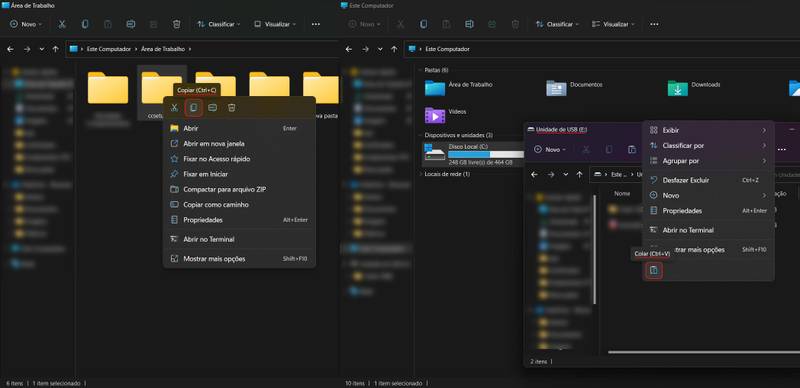This screenshot has height=388, width=800.
Task: Open the Área de Trabalho folder in Este Computador
Action: tap(459, 88)
